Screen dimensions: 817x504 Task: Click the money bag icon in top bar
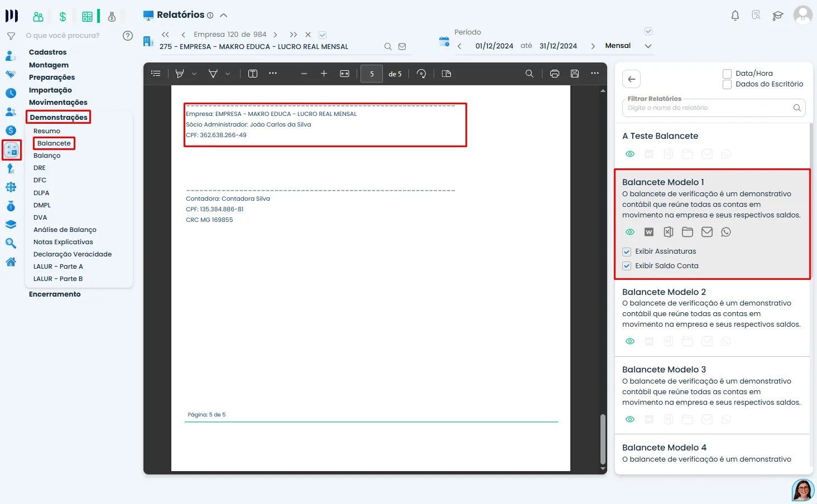pos(112,17)
